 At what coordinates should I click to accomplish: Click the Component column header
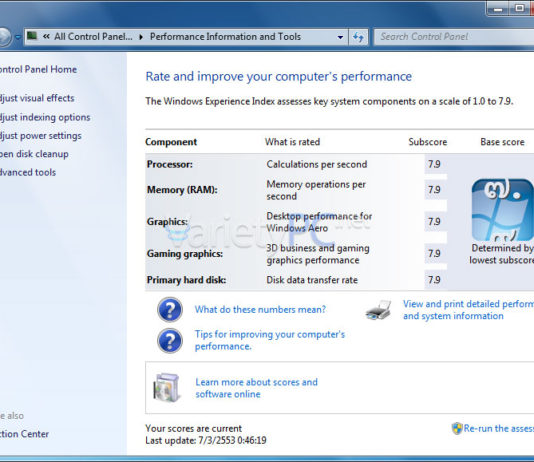[x=171, y=142]
